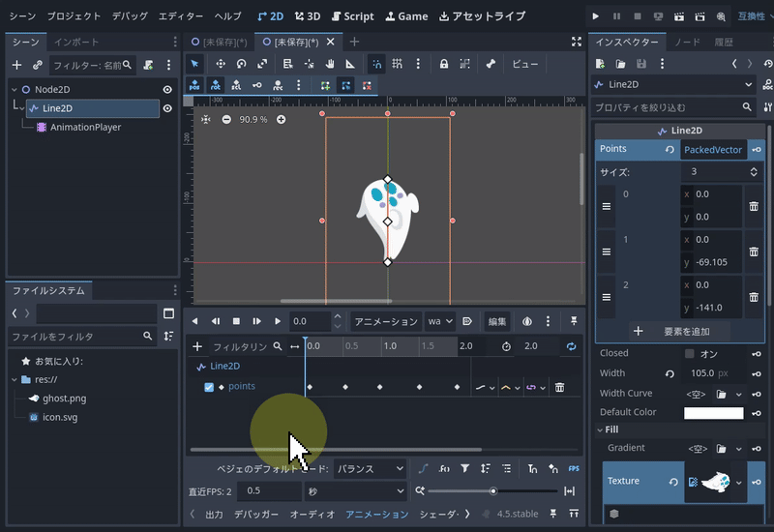Viewport: 774px width, 532px height.
Task: Toggle visibility of Line2D node
Action: (167, 108)
